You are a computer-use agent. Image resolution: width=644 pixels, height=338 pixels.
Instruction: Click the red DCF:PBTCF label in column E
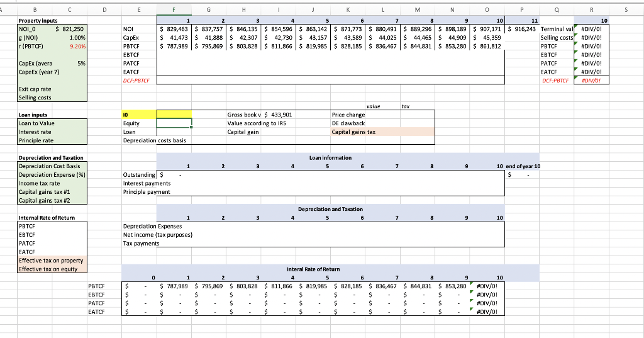pos(136,81)
